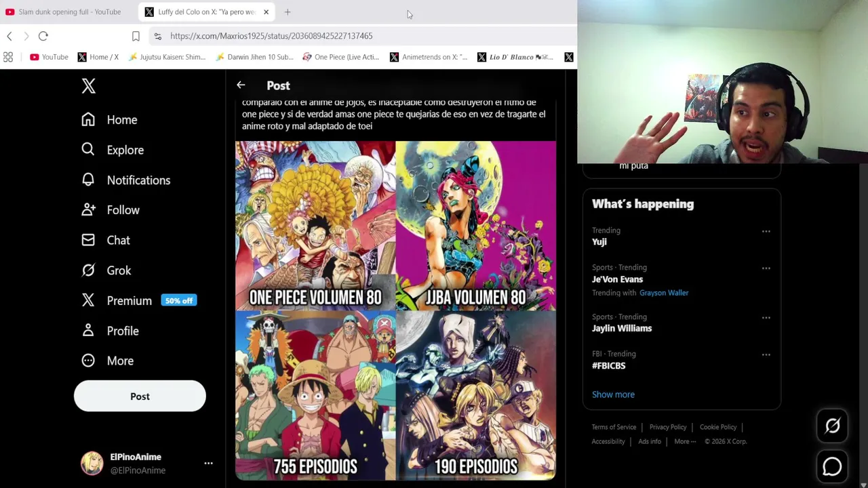Viewport: 868px width, 488px height.
Task: Click the floating chat messages button
Action: tap(832, 467)
